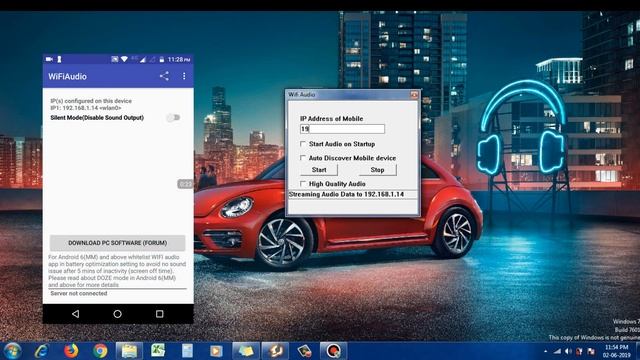640x360 pixels.
Task: Show hidden system tray icons
Action: click(x=546, y=351)
